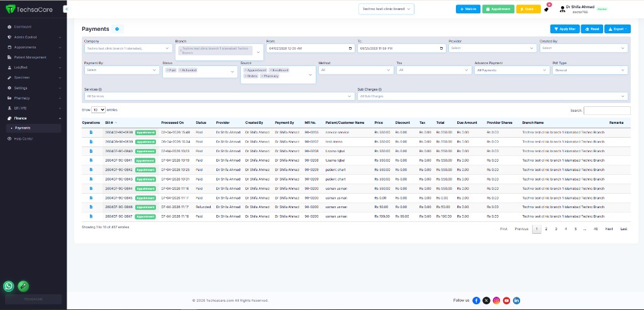644x310 pixels.
Task: Open Dashboard in the sidebar
Action: [x=23, y=26]
